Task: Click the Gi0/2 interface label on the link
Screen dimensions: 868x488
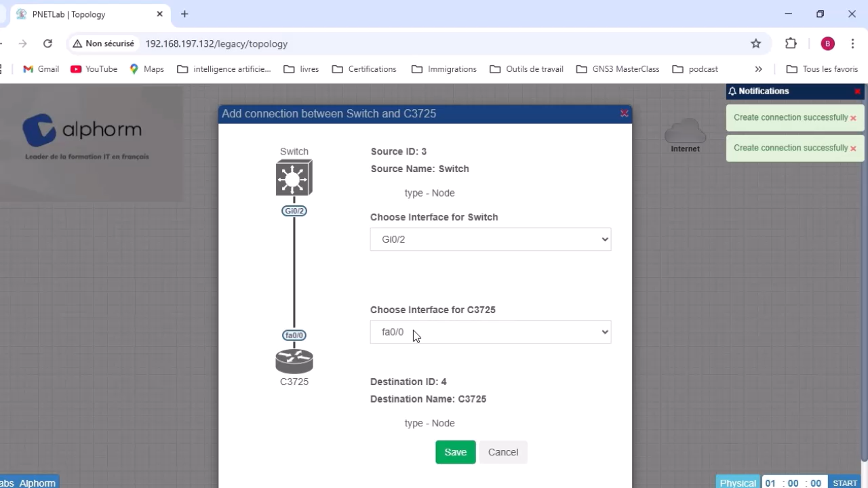Action: 294,211
